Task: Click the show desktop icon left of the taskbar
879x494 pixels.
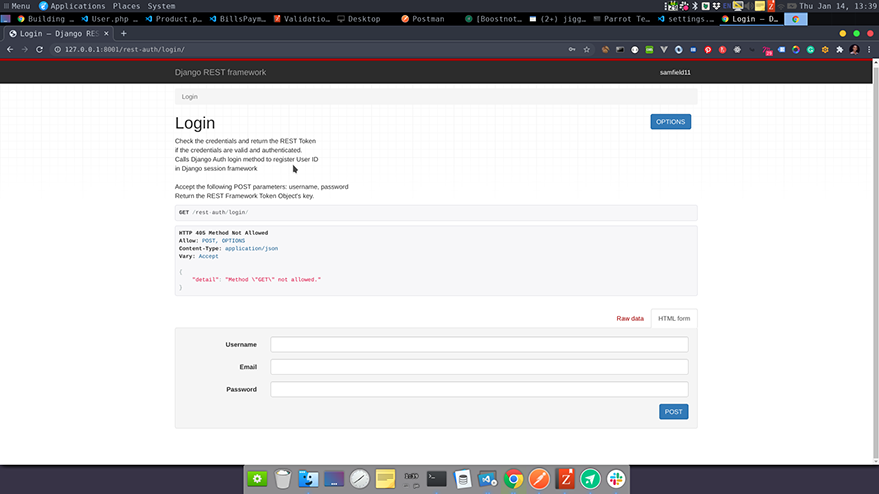Action: 6,19
